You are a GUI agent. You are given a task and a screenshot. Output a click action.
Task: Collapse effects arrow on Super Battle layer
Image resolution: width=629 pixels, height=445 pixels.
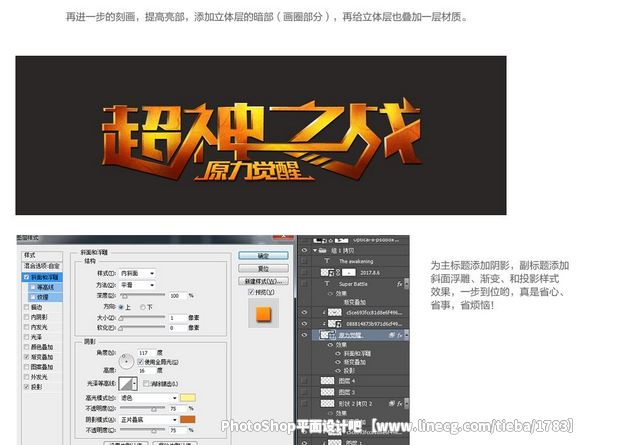pyautogui.click(x=406, y=284)
